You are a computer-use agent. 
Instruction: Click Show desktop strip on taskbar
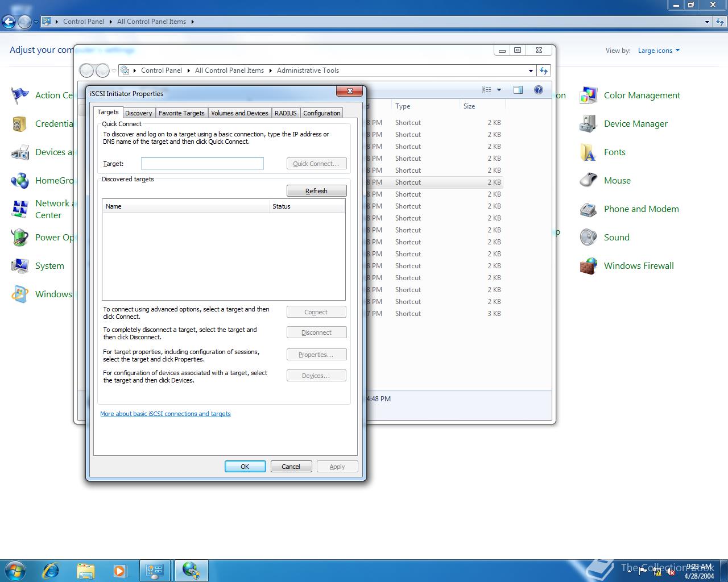pyautogui.click(x=723, y=571)
